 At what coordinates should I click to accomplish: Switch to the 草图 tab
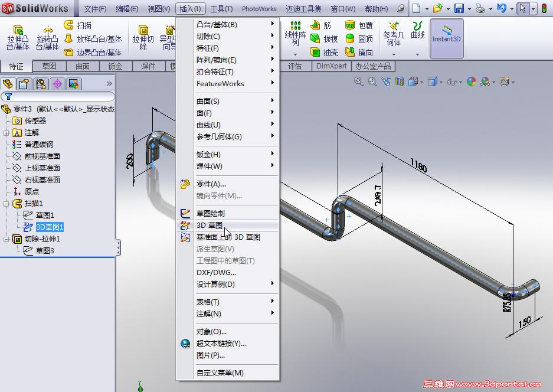50,66
